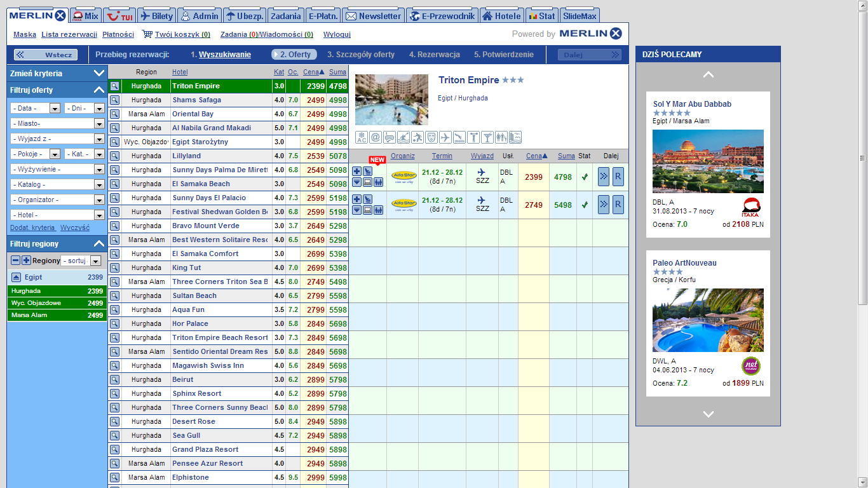Expand details arrow in the 2399 offer row
Image resolution: width=868 pixels, height=488 pixels.
coord(356,182)
